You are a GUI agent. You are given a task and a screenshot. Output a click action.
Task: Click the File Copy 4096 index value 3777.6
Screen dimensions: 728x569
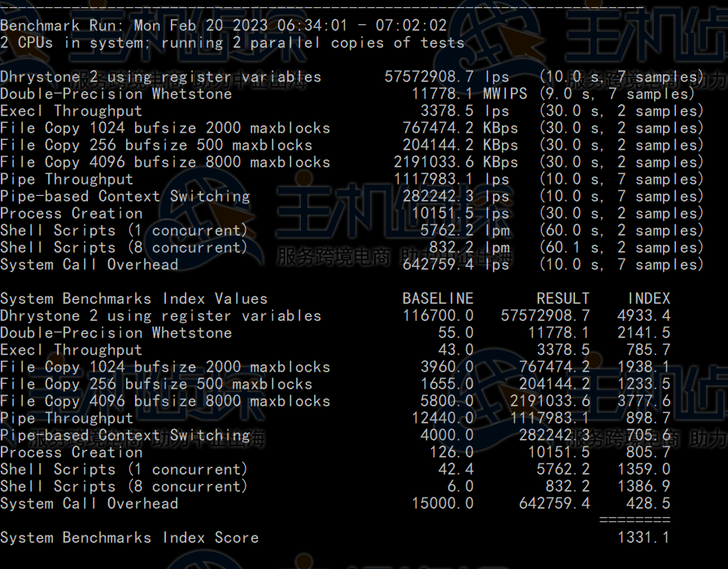point(643,401)
